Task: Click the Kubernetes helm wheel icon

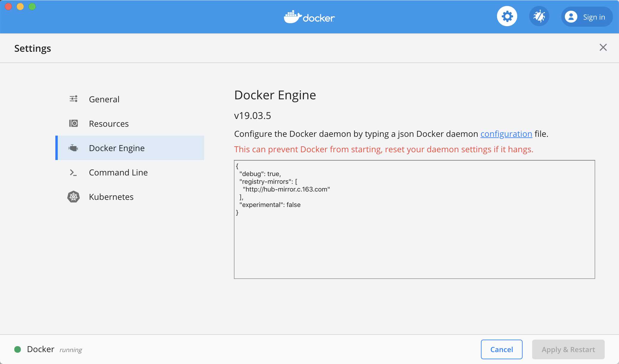Action: coord(74,197)
